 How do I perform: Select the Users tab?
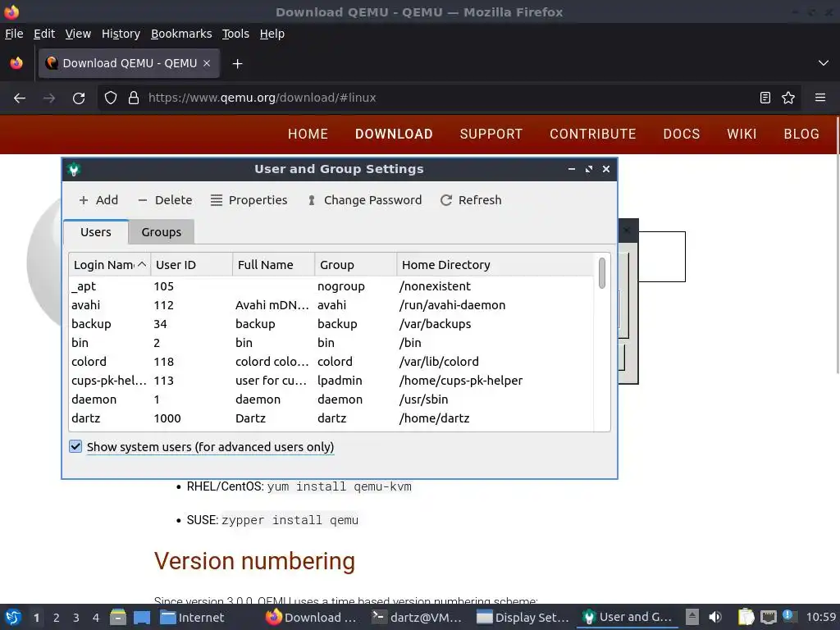[96, 232]
